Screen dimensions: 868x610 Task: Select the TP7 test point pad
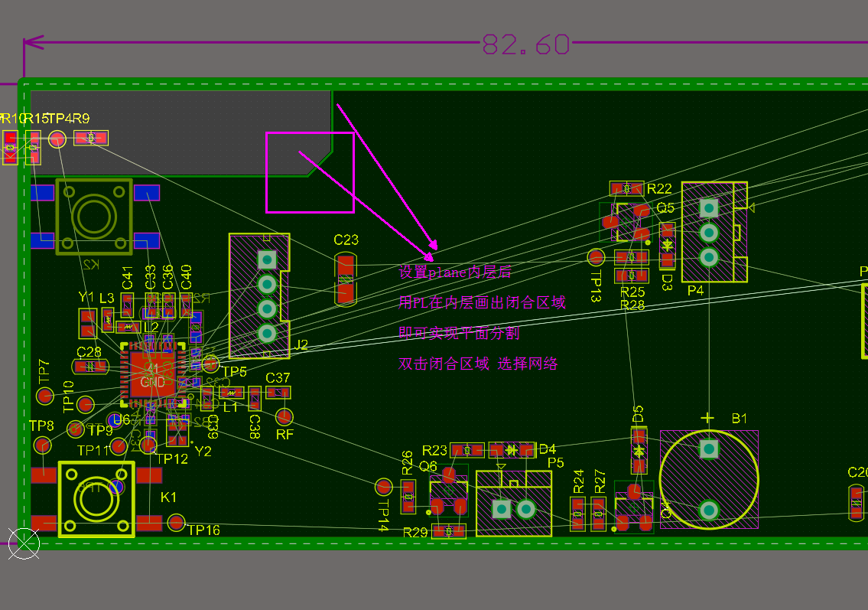pyautogui.click(x=45, y=396)
